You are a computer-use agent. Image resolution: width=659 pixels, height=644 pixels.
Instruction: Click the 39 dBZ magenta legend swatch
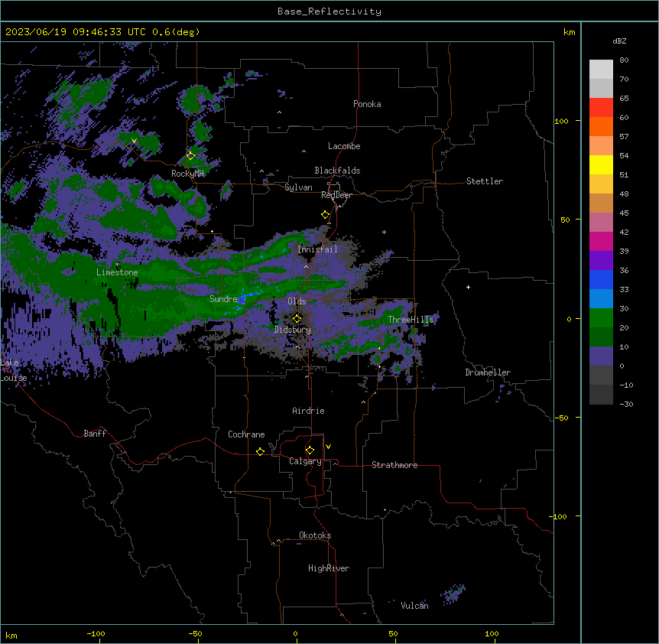(601, 242)
